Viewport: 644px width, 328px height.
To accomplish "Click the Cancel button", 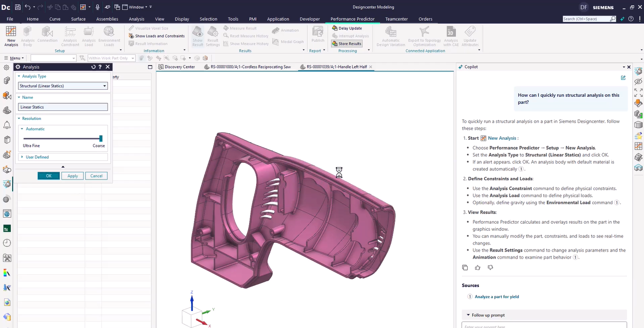I will [96, 176].
